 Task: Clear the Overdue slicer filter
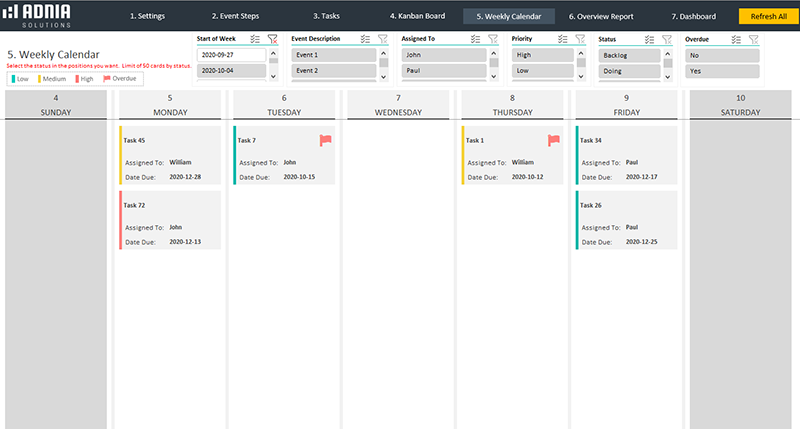point(753,38)
